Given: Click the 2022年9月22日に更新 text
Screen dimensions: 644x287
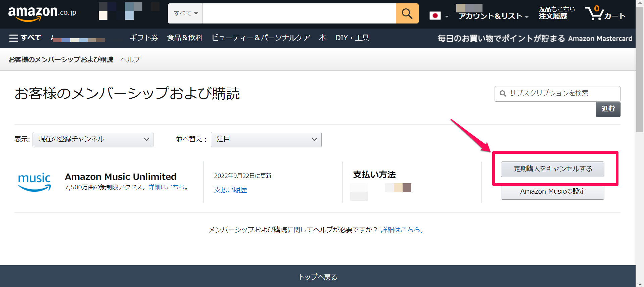Looking at the screenshot, I should point(243,176).
